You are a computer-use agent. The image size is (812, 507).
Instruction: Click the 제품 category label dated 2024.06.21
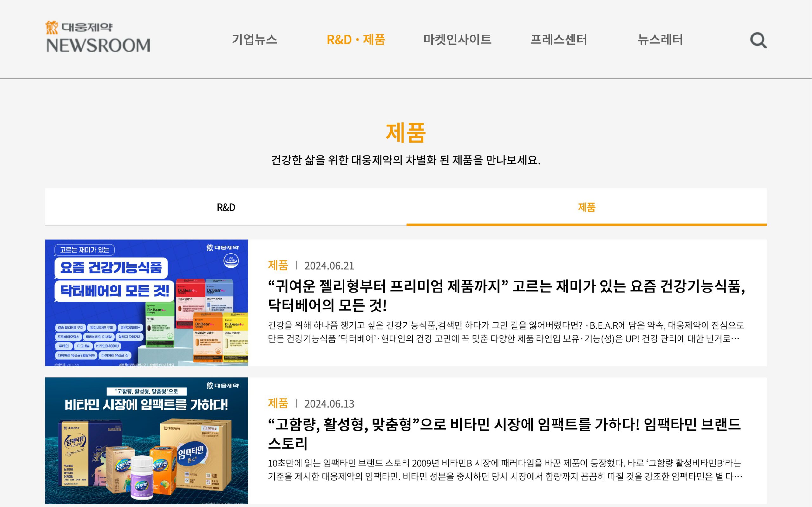pos(278,265)
